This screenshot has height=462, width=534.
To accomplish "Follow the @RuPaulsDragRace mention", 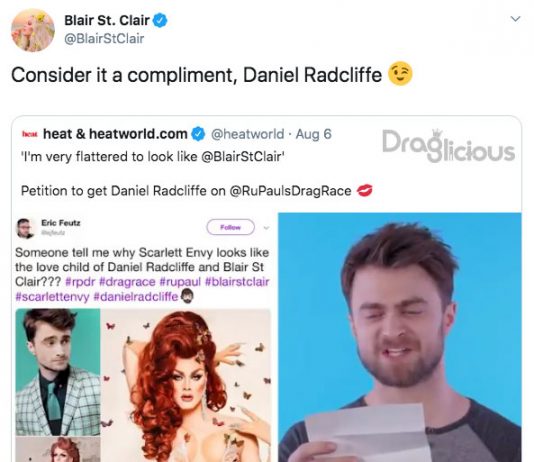I will (x=290, y=191).
